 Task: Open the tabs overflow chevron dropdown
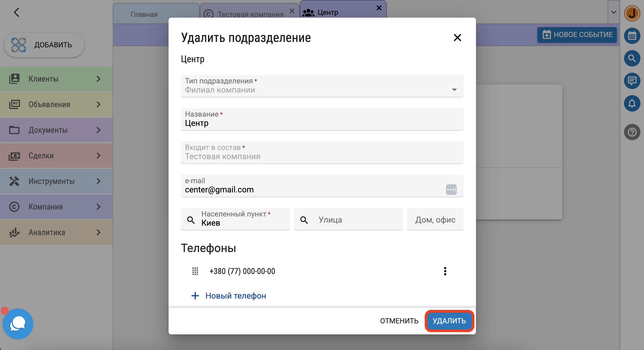click(x=614, y=12)
